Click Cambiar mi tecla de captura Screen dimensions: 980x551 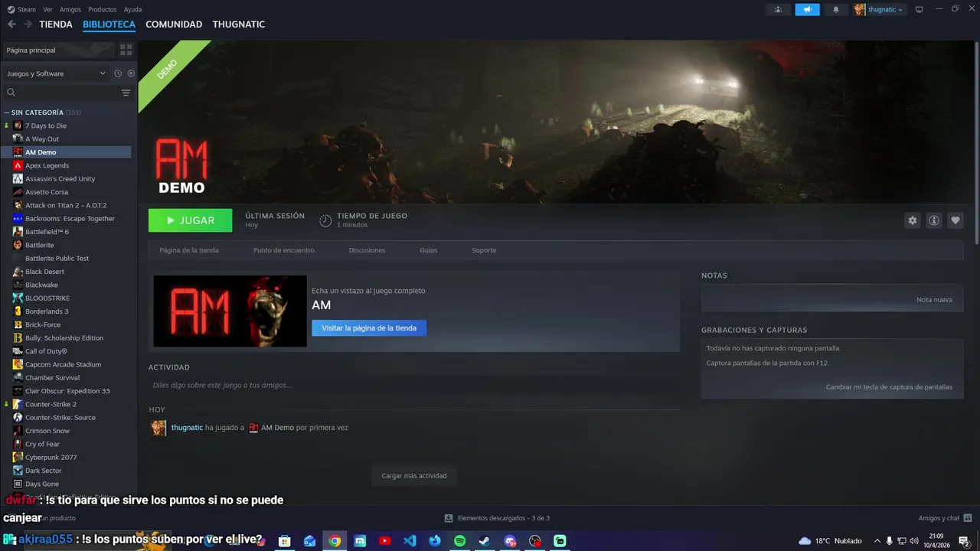889,387
